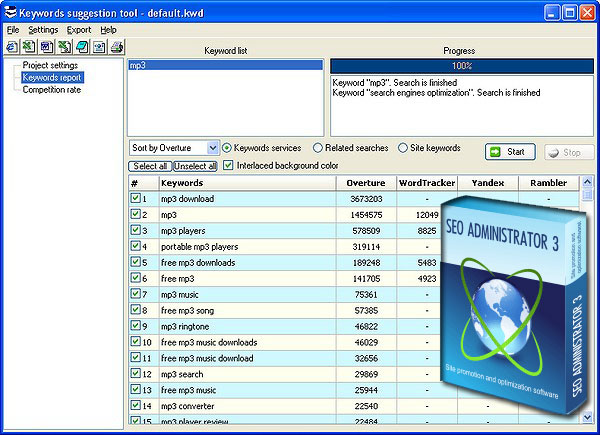
Task: Click the table scrollbar up arrow
Action: click(x=587, y=182)
